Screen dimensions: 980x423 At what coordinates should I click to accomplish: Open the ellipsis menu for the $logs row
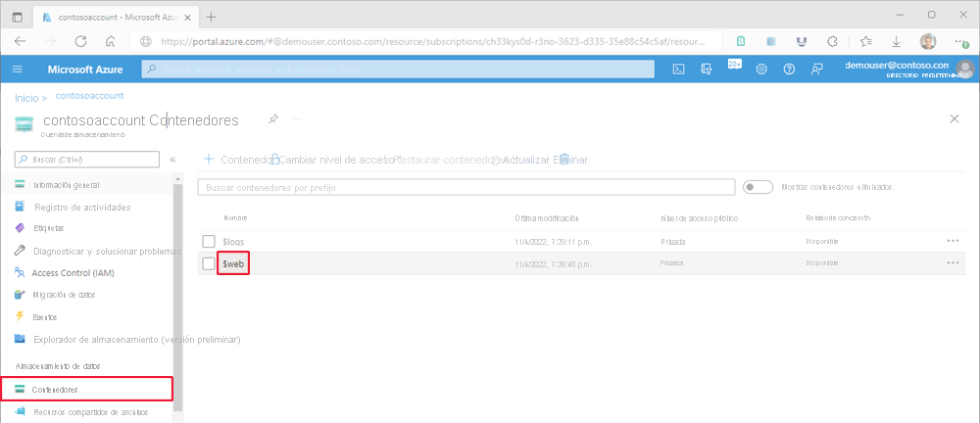953,241
